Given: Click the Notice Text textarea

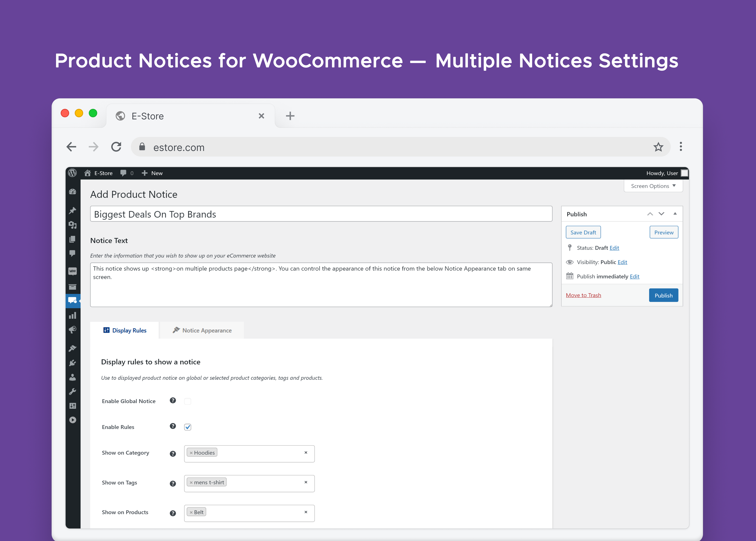Looking at the screenshot, I should 321,285.
